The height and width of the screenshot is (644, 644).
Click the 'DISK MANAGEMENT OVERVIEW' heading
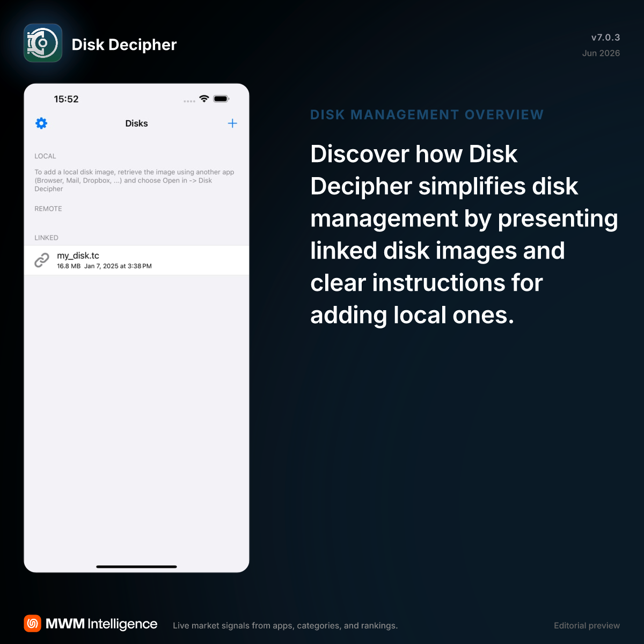427,115
